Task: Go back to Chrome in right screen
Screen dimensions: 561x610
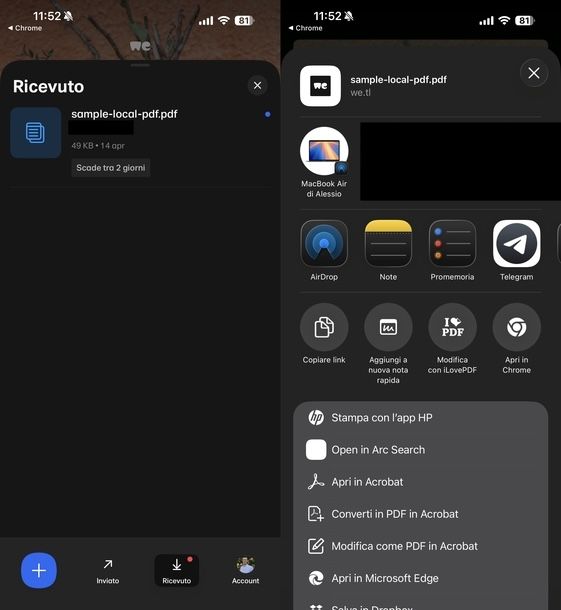Action: (x=305, y=28)
